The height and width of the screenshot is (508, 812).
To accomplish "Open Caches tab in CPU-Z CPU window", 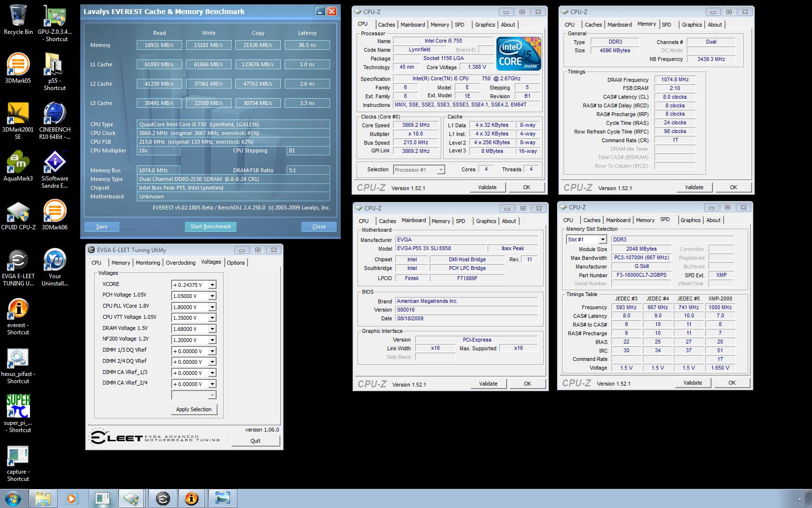I will pos(387,25).
